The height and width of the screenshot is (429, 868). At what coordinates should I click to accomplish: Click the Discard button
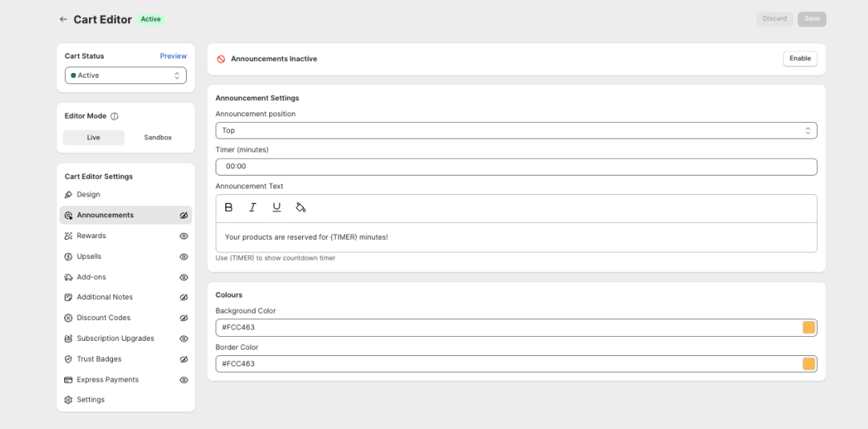click(x=774, y=18)
